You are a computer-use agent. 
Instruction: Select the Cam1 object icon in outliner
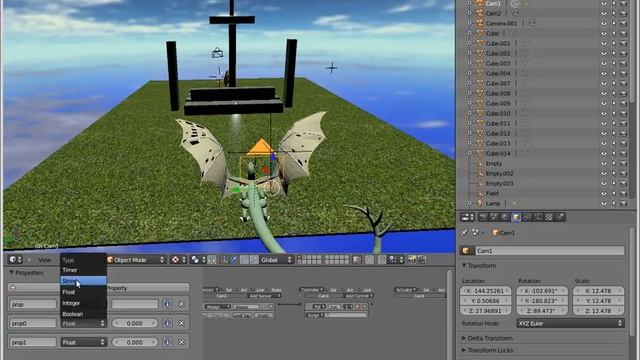(480, 3)
